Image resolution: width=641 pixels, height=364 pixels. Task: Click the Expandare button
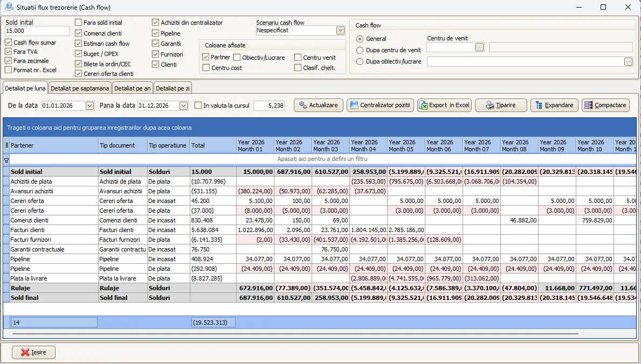click(x=554, y=105)
